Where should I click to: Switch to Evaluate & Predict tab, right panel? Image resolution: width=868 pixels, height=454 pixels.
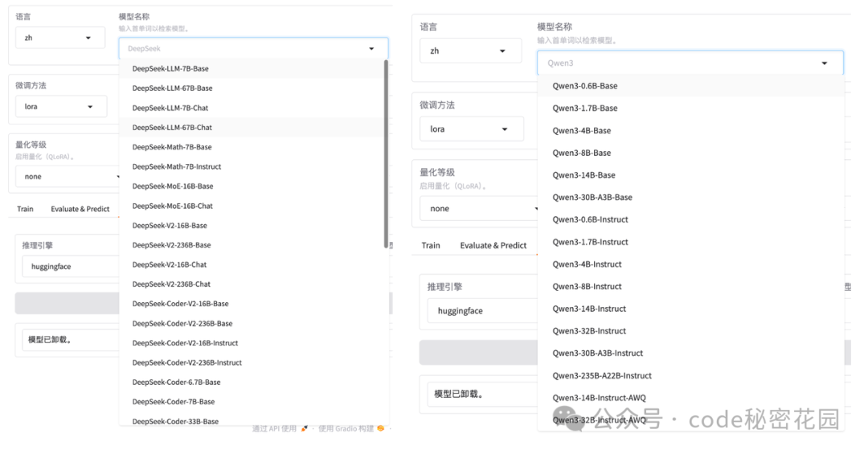[493, 245]
